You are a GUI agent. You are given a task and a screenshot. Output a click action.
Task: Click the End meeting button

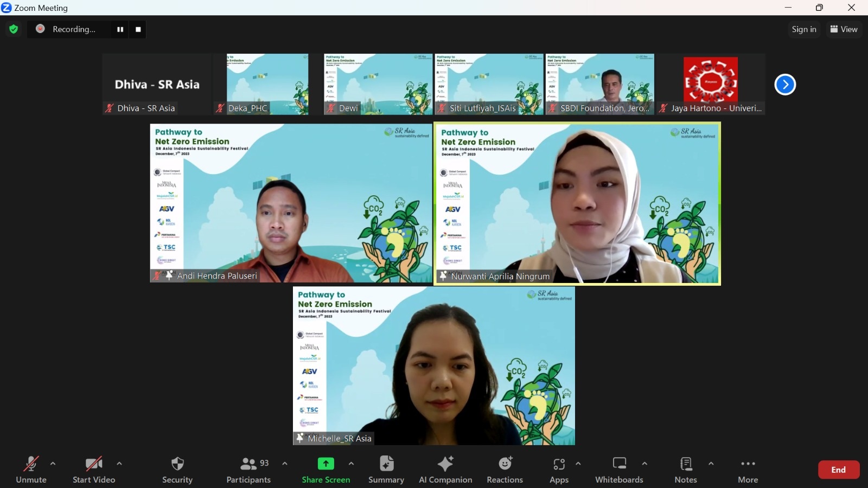pos(838,470)
